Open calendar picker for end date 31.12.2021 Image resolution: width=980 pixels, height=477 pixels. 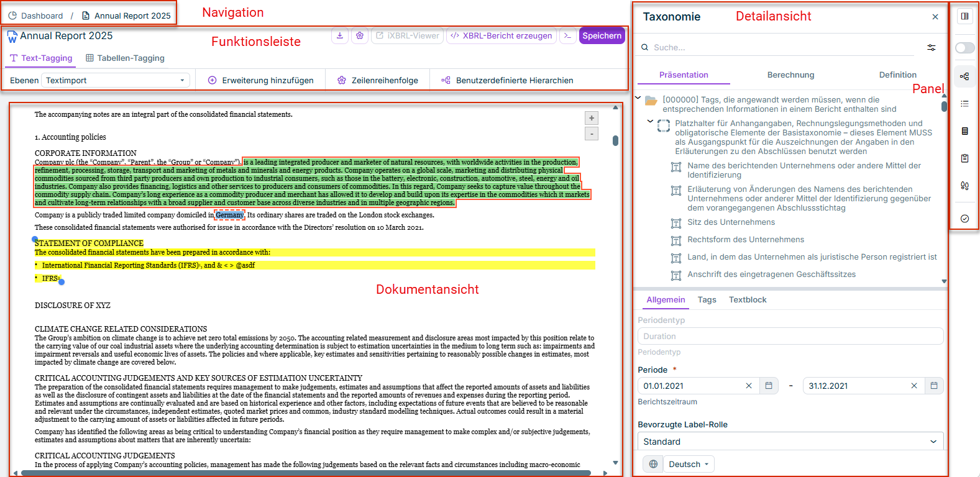pos(934,386)
